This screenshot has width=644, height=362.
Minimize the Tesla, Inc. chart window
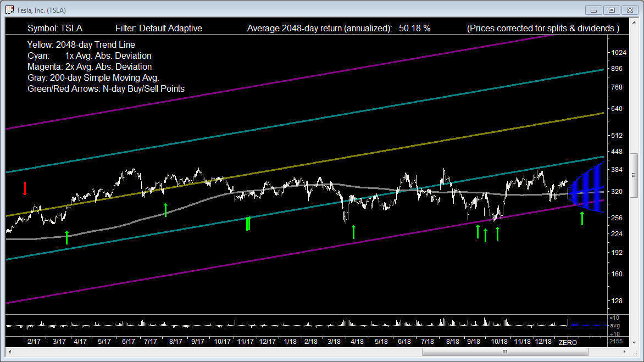(x=593, y=10)
